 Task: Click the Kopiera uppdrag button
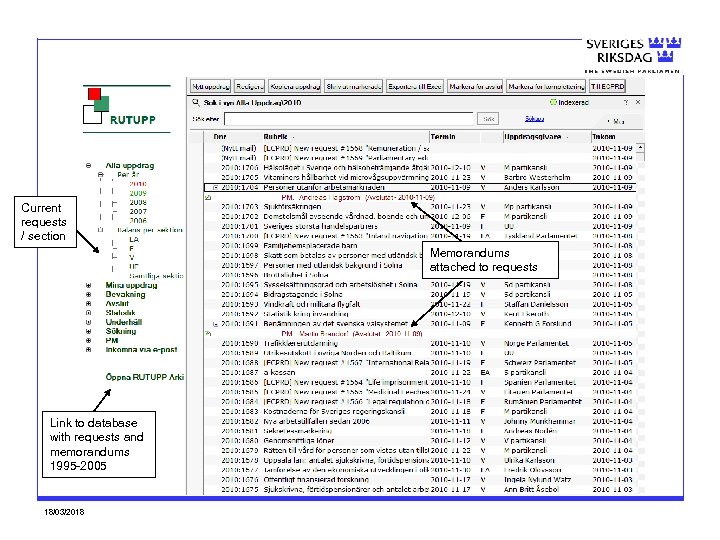click(295, 86)
